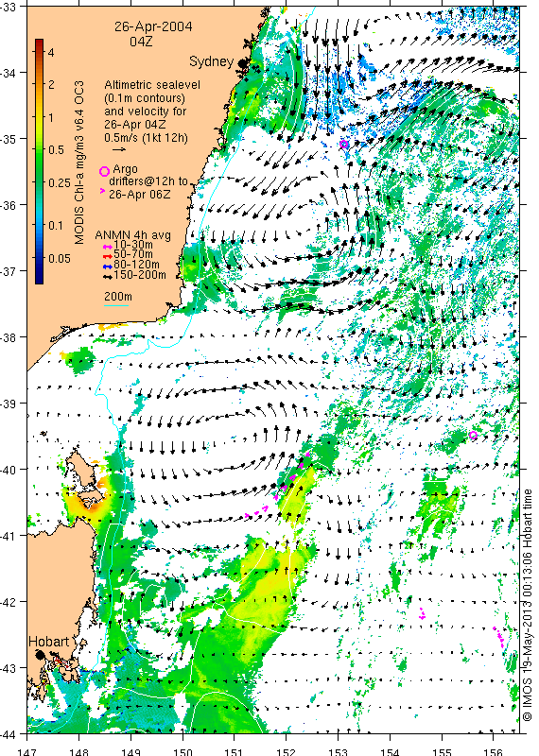Image resolution: width=539 pixels, height=756 pixels.
Task: Click the chlorophyll color bar scale
Action: tap(39, 161)
